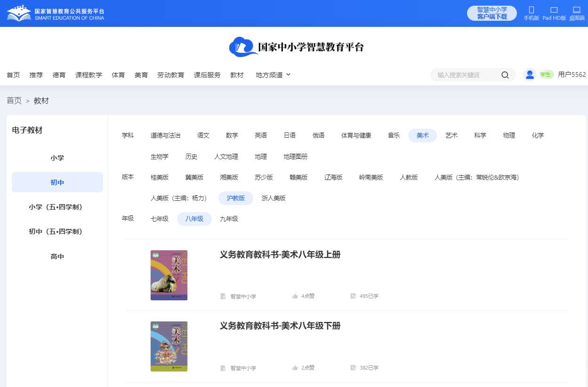Click the learned-count icon showing 382已学

(354, 368)
